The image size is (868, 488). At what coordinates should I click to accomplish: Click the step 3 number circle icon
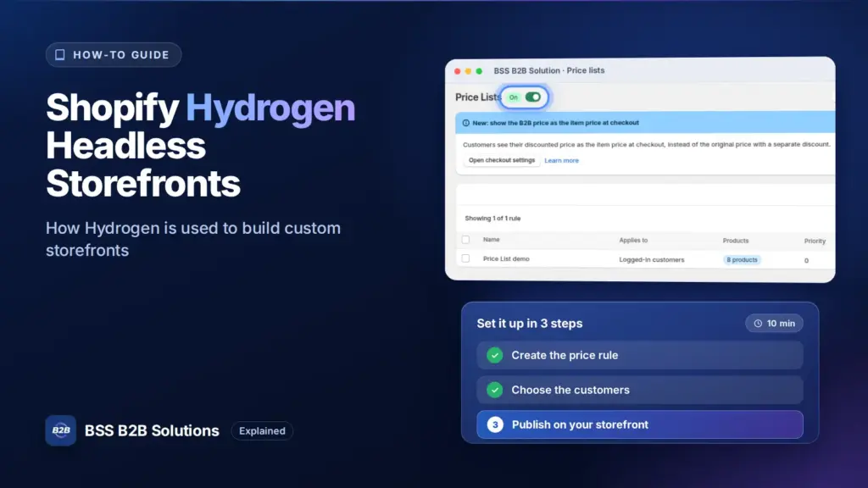(x=495, y=425)
